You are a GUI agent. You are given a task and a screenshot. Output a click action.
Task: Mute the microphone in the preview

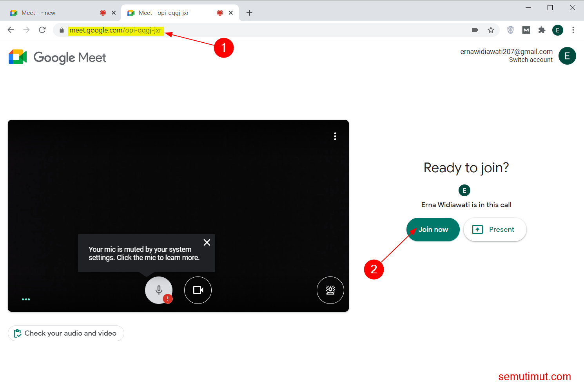click(x=159, y=290)
